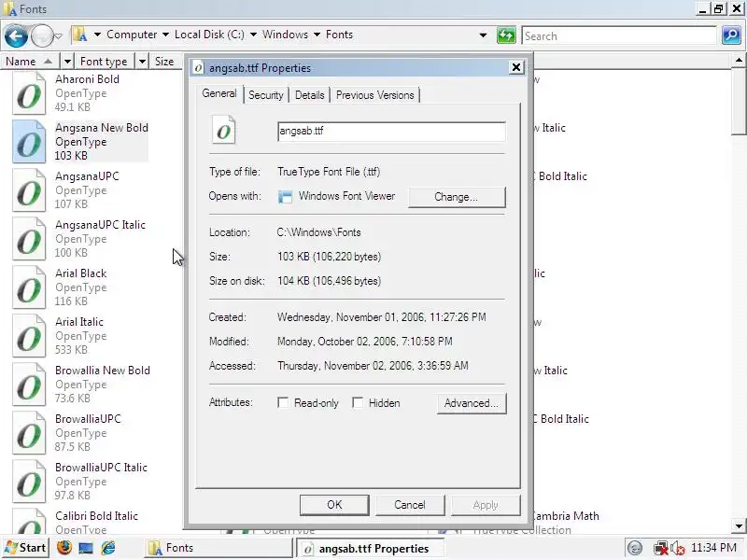Click the Change... button
This screenshot has width=747, height=560.
click(457, 197)
